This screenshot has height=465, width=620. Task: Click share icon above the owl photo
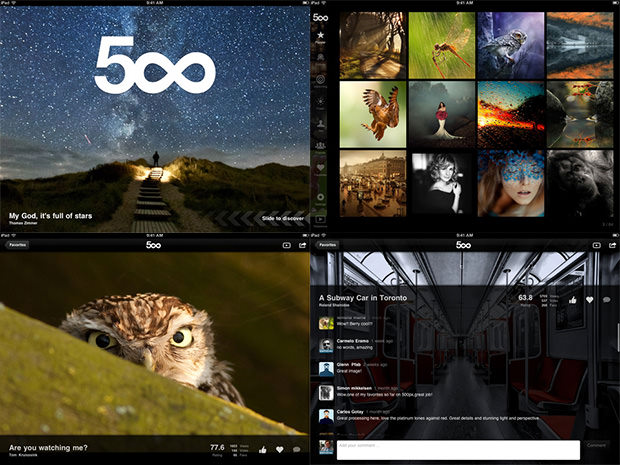[x=303, y=246]
